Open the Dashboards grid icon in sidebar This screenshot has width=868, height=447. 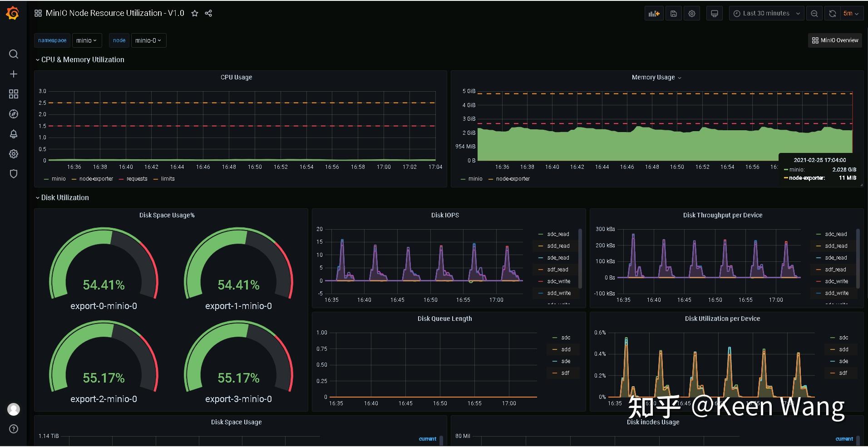pos(14,94)
